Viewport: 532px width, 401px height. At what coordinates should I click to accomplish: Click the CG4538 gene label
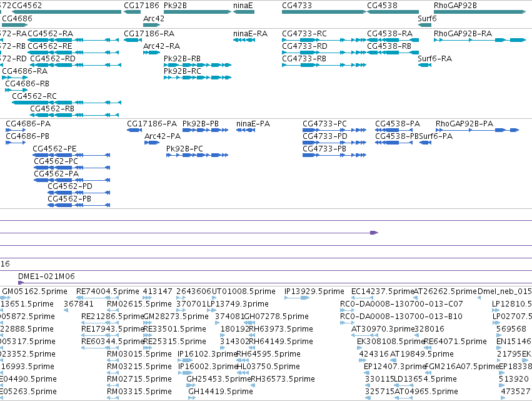click(382, 6)
